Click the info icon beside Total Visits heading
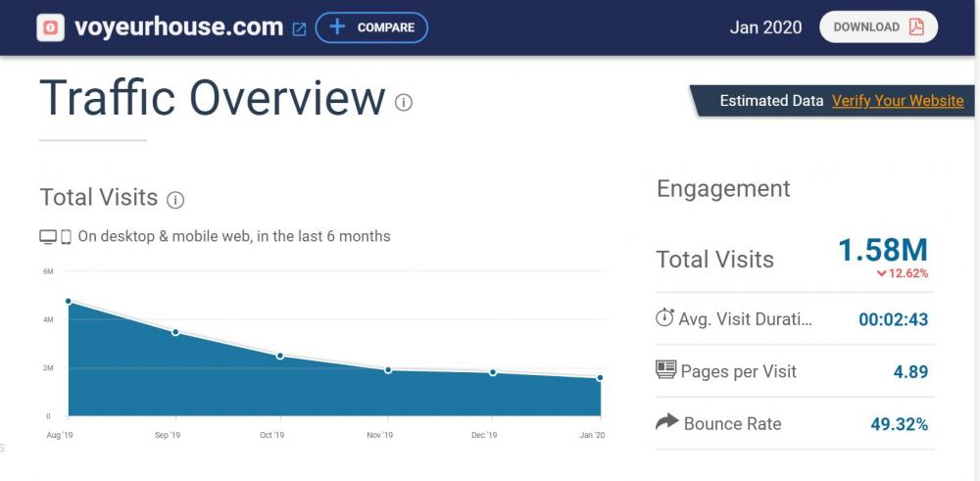The width and height of the screenshot is (980, 481). point(175,200)
